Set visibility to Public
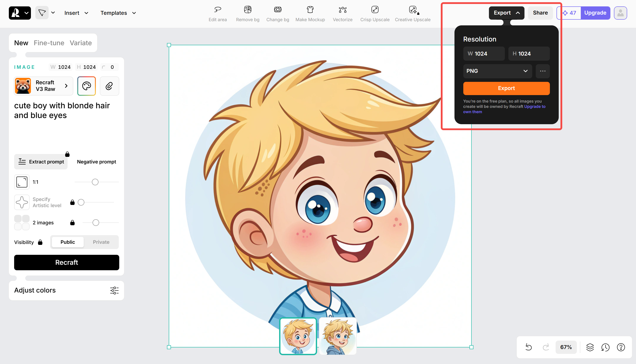 (x=68, y=242)
